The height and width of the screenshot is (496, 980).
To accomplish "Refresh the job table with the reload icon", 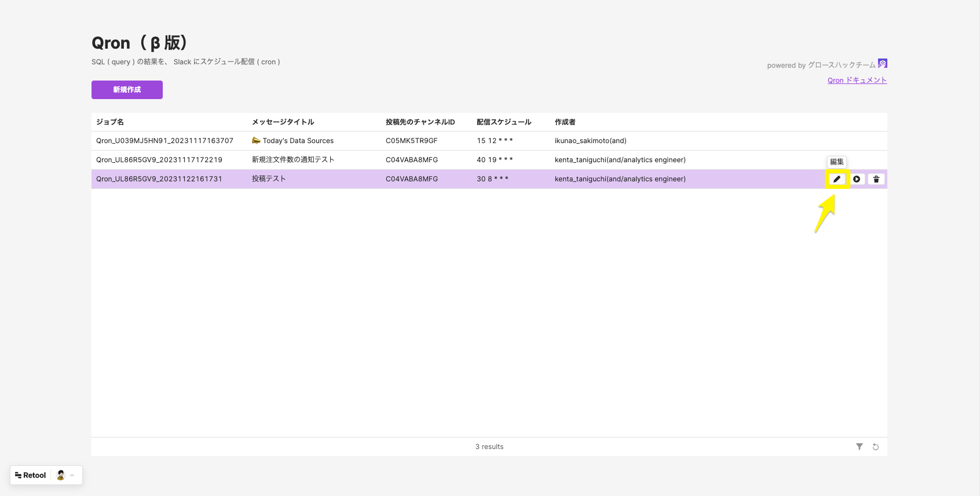I will pos(876,447).
